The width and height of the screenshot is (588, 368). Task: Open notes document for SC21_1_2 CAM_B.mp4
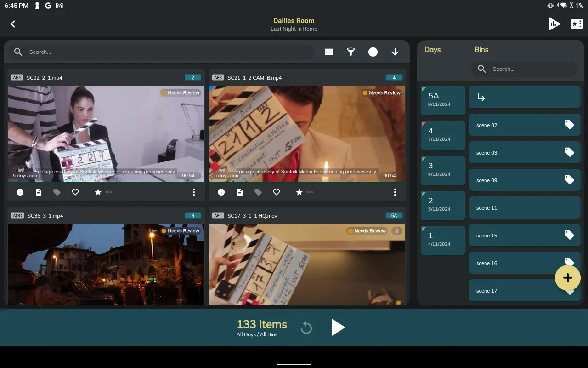[240, 192]
